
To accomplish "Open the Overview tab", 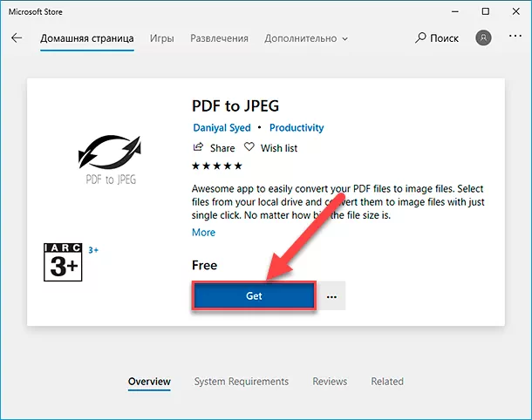I will click(x=149, y=382).
